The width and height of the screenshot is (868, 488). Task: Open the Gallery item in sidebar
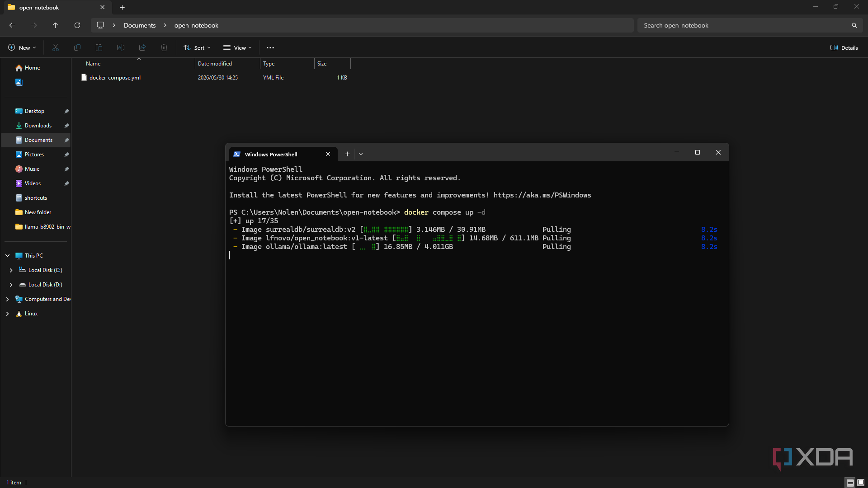click(19, 82)
